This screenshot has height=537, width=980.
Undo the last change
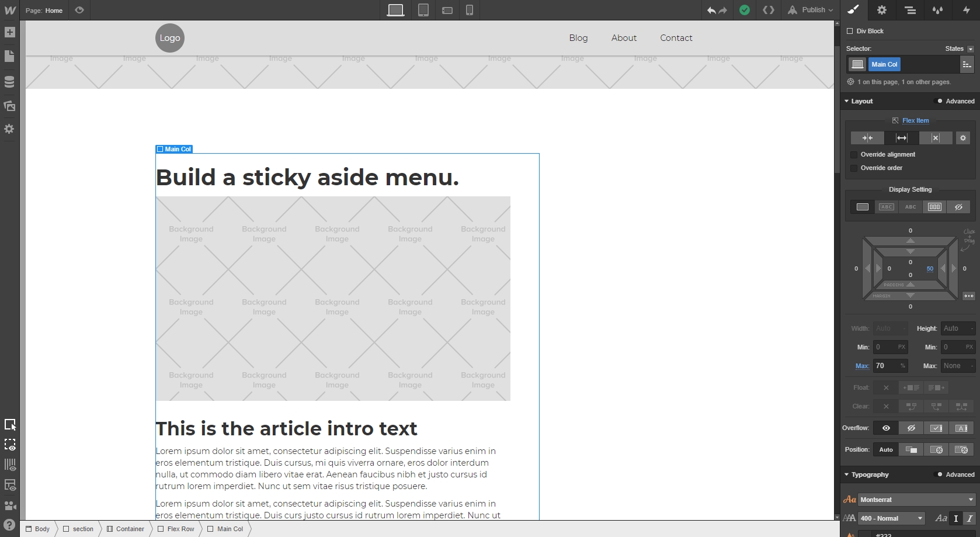[711, 10]
